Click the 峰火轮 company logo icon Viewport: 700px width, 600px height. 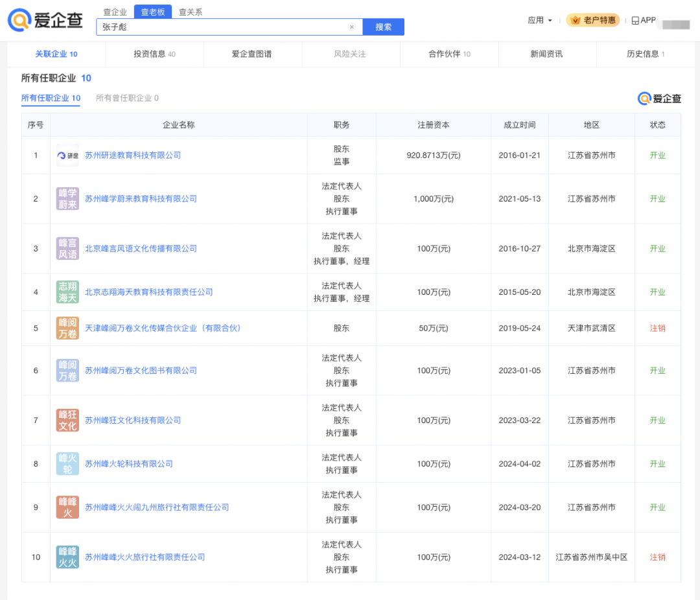67,464
